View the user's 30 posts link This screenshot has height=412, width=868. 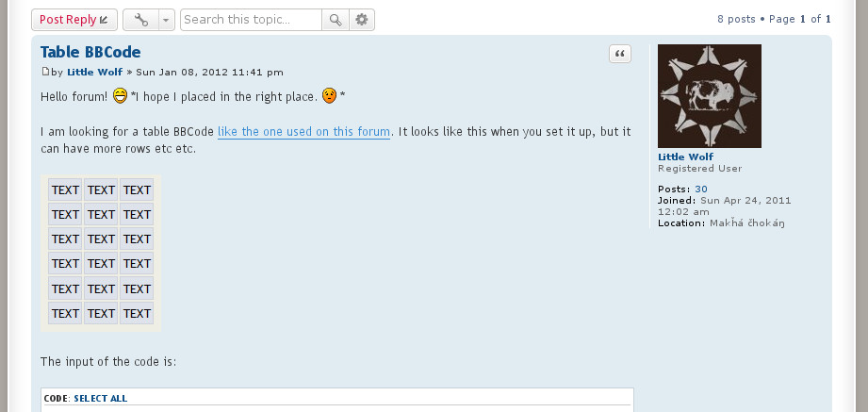[x=701, y=189]
